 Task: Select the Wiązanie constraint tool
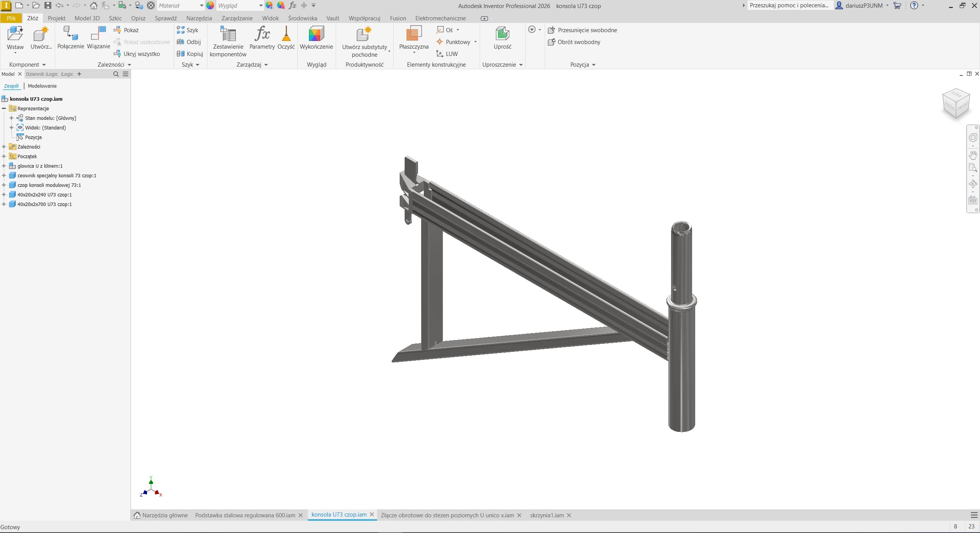(x=98, y=34)
